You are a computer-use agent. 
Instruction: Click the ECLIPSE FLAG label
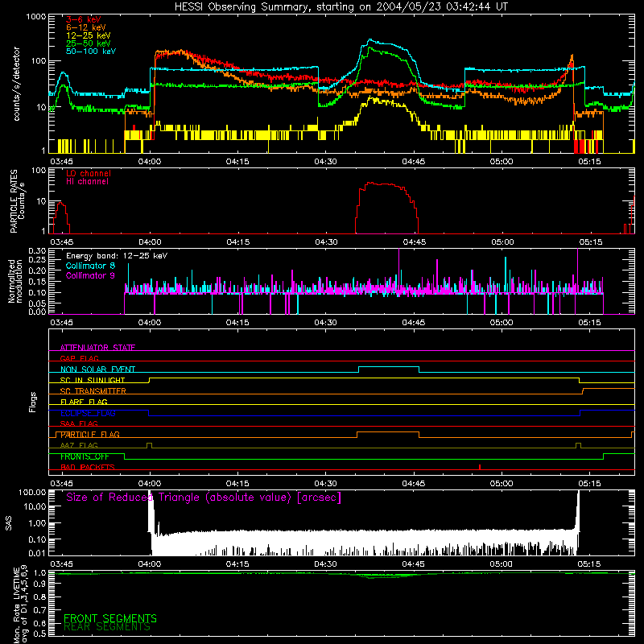(x=88, y=413)
